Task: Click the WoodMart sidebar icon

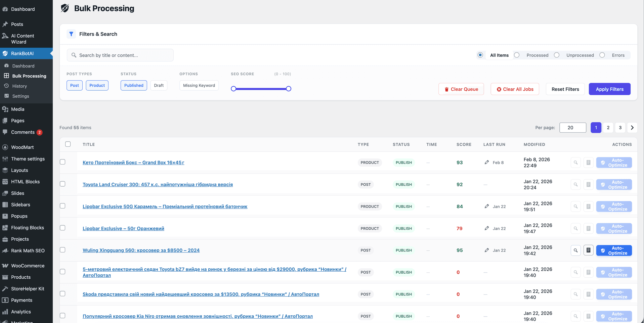Action: coord(5,147)
